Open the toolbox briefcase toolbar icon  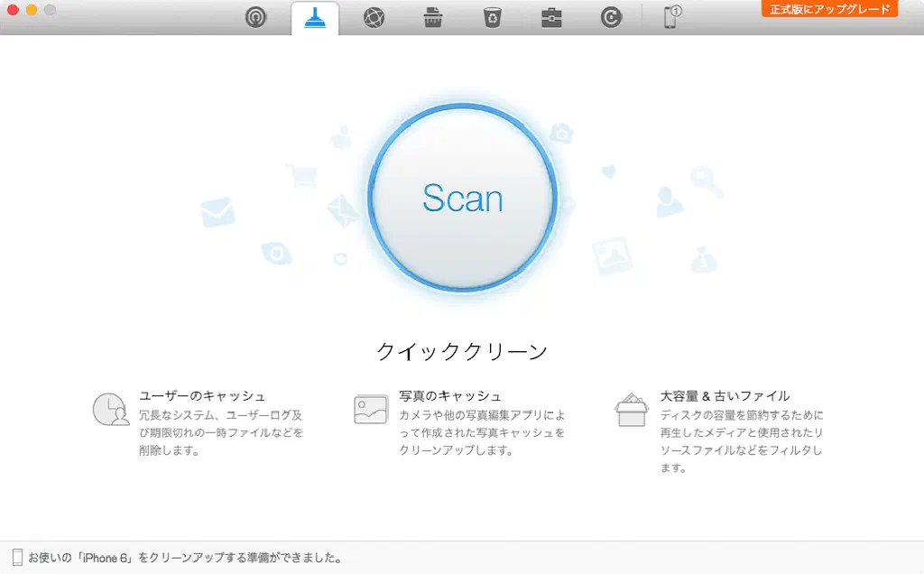[x=551, y=17]
